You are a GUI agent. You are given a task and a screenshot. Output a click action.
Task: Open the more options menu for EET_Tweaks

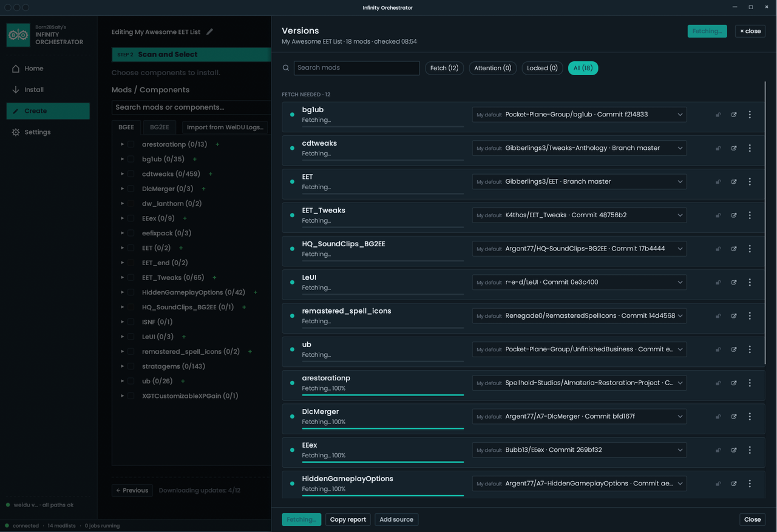click(750, 215)
